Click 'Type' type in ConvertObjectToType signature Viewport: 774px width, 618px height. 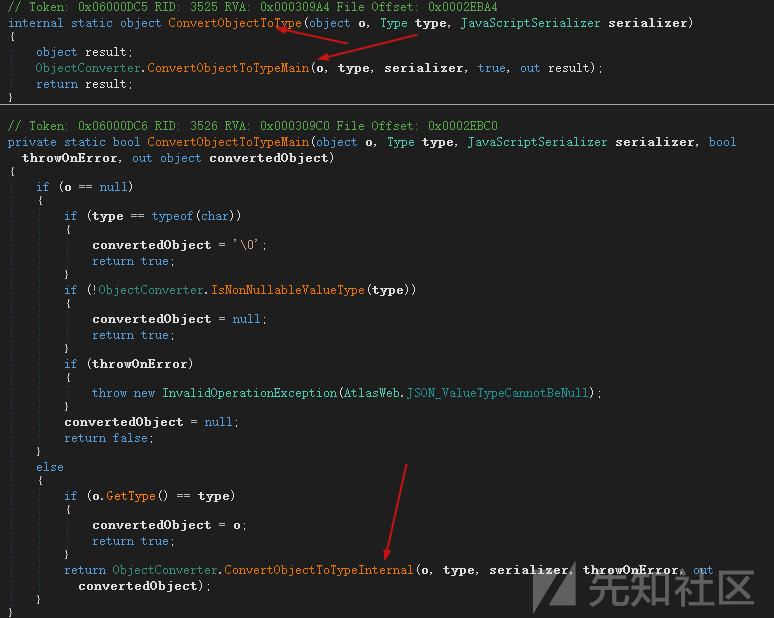click(394, 23)
